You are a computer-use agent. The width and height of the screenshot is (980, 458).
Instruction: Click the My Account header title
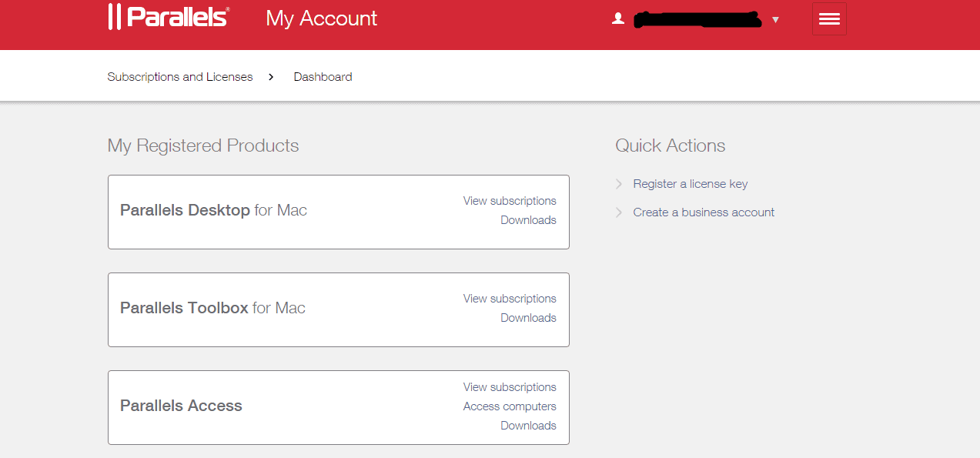pyautogui.click(x=322, y=18)
